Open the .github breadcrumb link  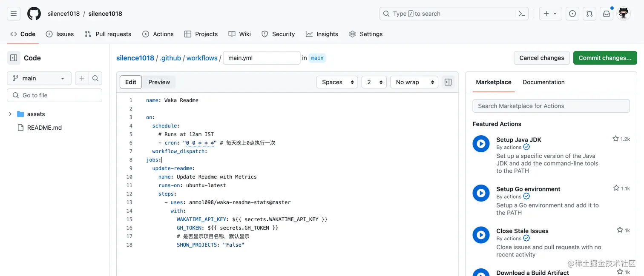point(170,58)
